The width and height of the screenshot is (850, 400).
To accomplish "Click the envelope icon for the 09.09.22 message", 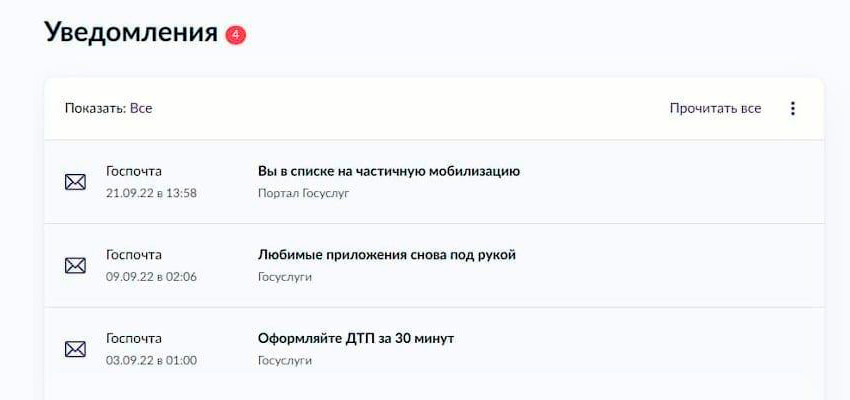I will [x=75, y=265].
